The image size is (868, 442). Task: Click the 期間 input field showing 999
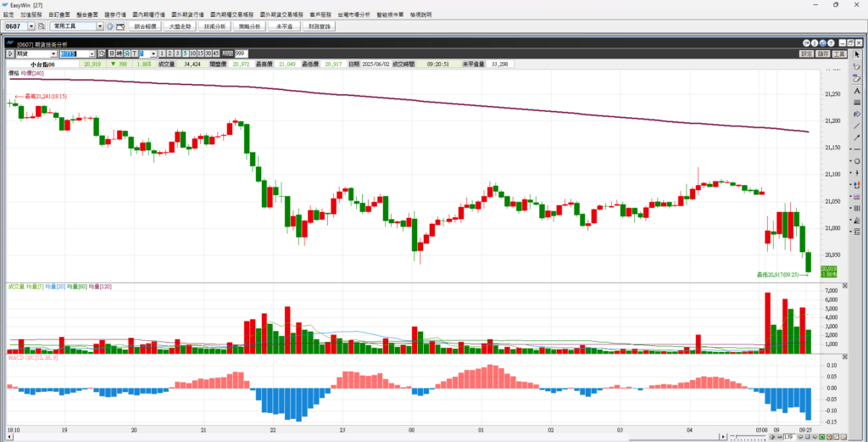tap(241, 53)
